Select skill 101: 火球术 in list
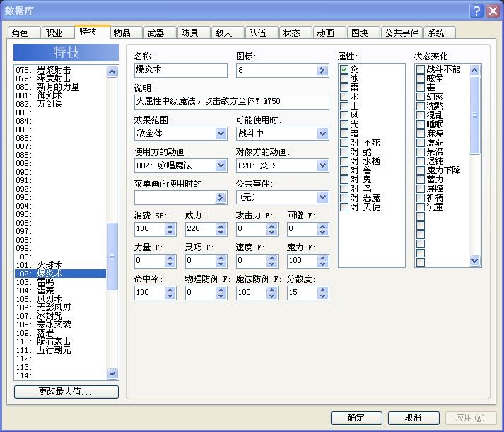 click(x=60, y=265)
